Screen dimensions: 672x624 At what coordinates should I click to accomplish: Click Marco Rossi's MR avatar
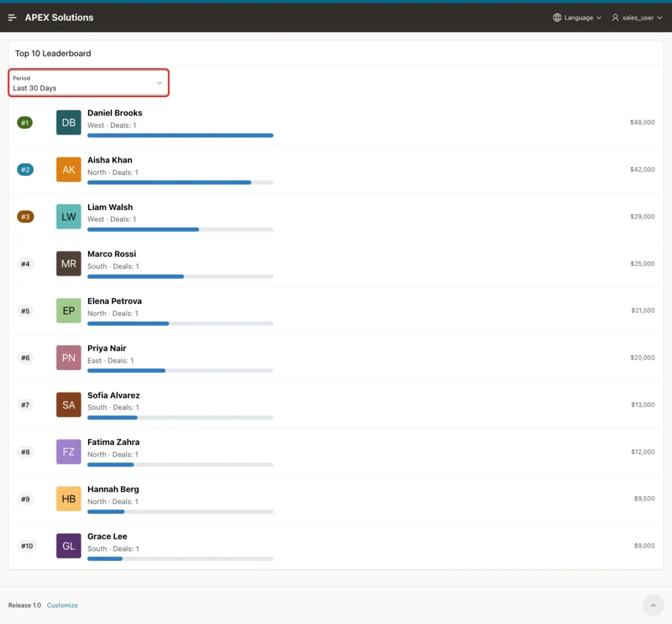pyautogui.click(x=68, y=264)
